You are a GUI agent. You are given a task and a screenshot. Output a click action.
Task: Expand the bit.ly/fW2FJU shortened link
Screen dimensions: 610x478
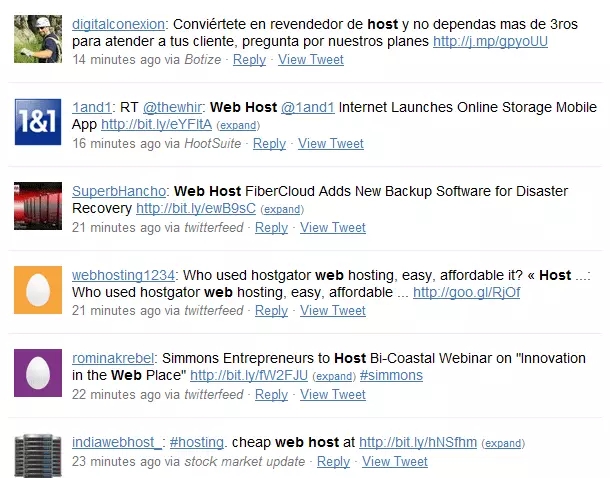point(334,377)
